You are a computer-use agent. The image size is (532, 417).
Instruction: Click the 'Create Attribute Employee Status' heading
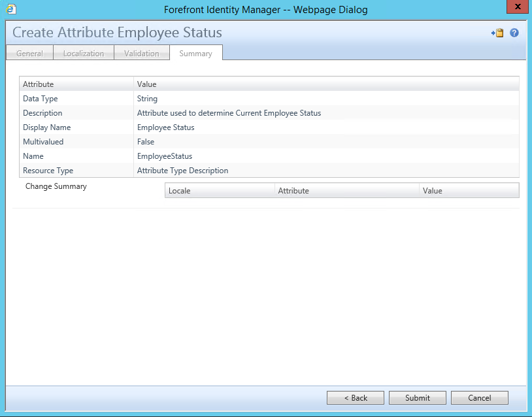pos(117,33)
